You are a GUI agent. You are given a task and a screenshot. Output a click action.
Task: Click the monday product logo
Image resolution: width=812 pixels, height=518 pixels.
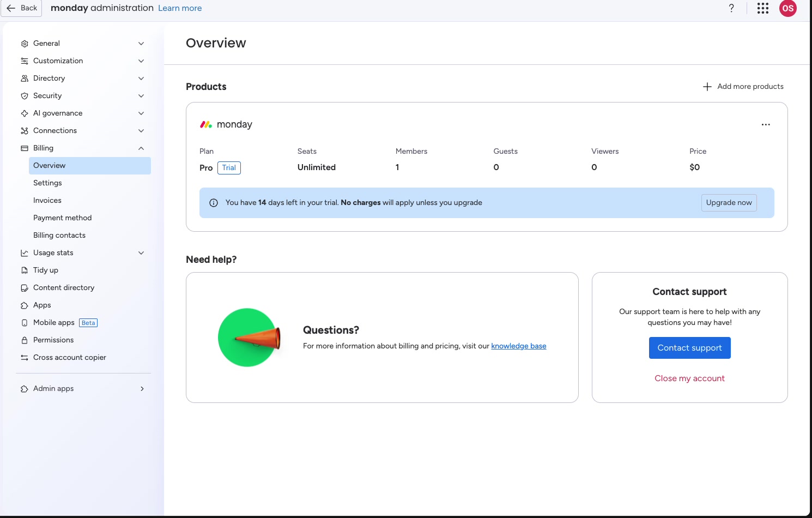[x=206, y=125]
